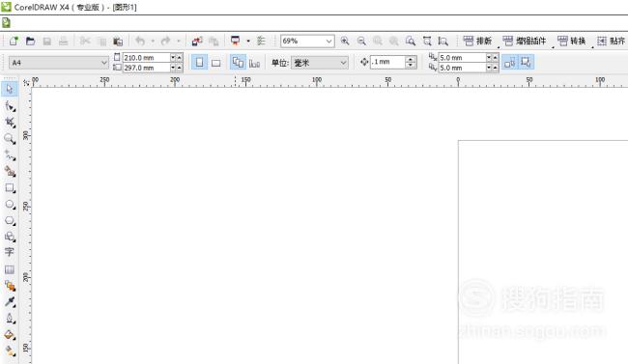Decrease duplicate Y distance 5.0 mm
This screenshot has width=628, height=364.
[489, 68]
